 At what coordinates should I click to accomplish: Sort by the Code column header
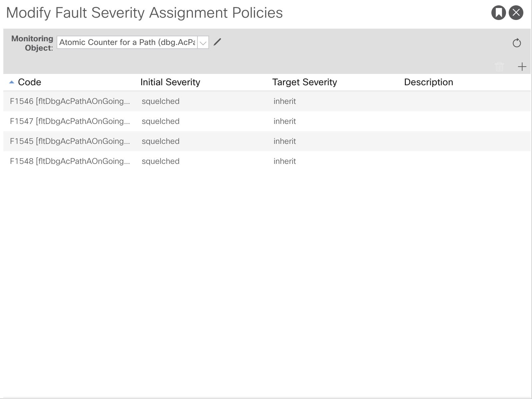30,82
